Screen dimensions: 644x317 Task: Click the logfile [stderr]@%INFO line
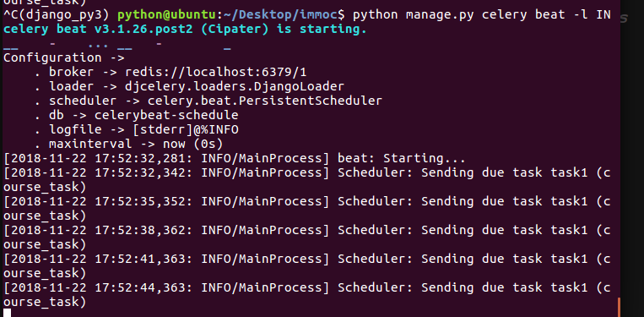(137, 130)
